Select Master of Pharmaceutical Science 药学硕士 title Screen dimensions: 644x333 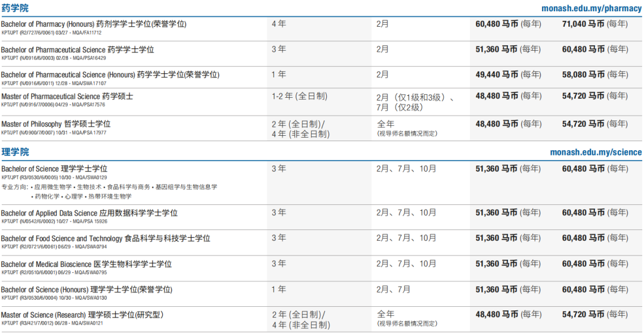click(x=67, y=97)
